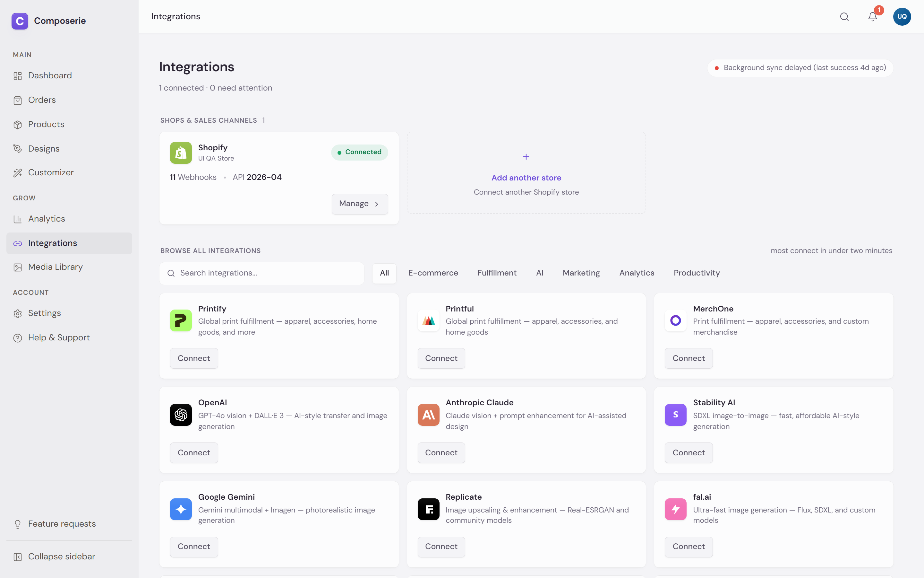Open Products in sidebar
Image resolution: width=924 pixels, height=578 pixels.
coord(69,125)
